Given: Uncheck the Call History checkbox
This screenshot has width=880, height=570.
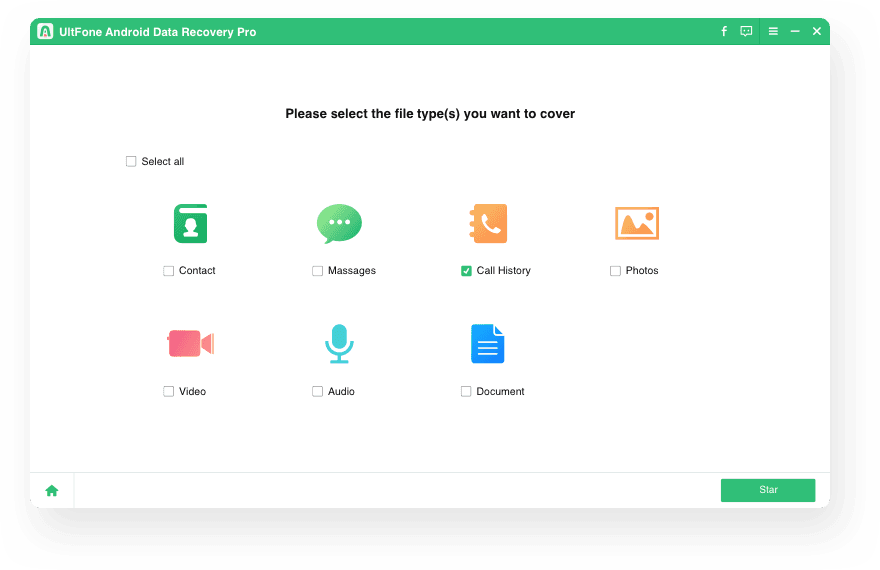Looking at the screenshot, I should 466,271.
